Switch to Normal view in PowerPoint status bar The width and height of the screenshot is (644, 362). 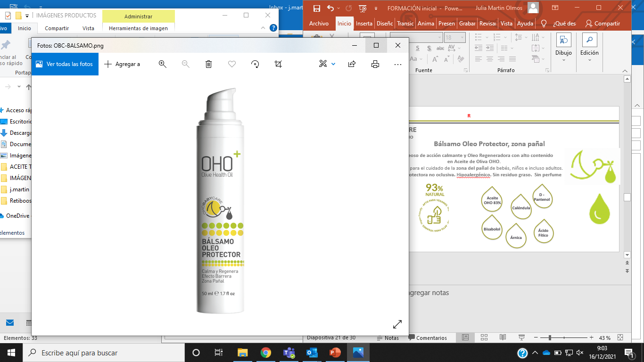(465, 337)
